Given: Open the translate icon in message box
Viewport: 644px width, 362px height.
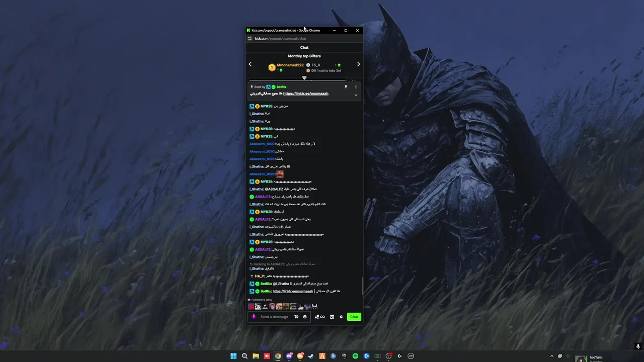Looking at the screenshot, I should 296,317.
